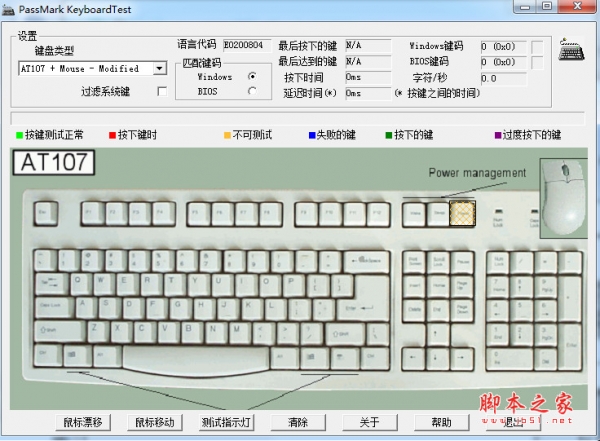Screen dimensions: 600x441
Task: Click the 鼠标移动 button
Action: coord(155,422)
